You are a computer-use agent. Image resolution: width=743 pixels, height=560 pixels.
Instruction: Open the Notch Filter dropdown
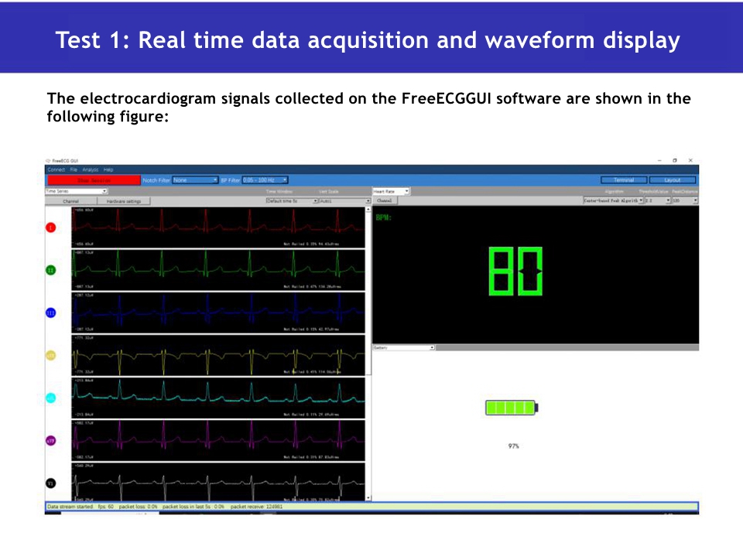(195, 180)
